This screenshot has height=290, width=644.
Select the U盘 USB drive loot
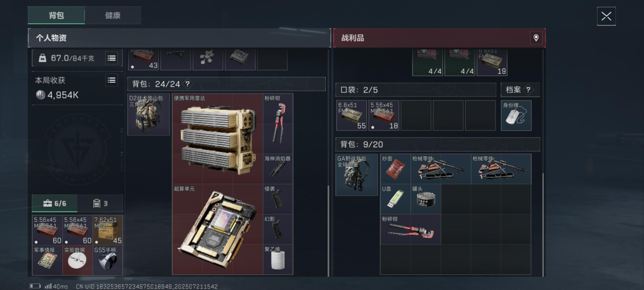click(395, 199)
